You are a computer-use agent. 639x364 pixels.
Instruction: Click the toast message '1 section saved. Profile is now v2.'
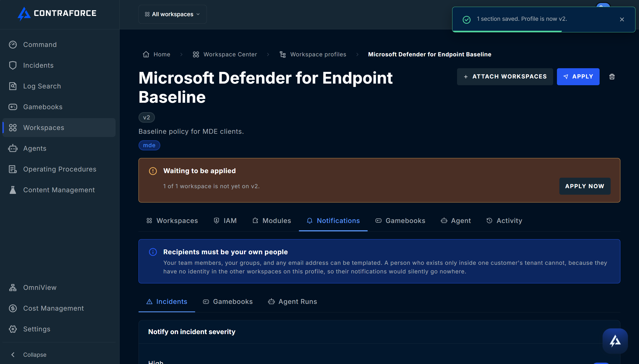tap(522, 19)
